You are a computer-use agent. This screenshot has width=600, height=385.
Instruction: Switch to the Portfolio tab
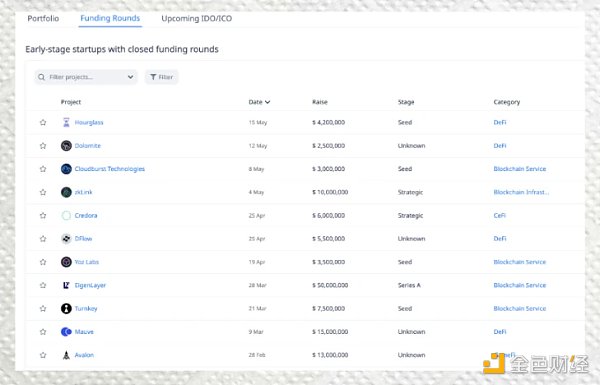(43, 18)
